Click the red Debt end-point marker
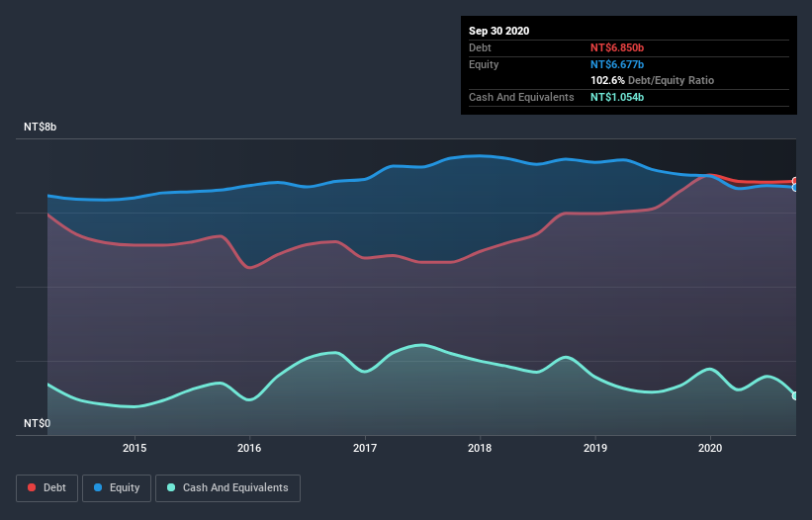 [x=795, y=181]
